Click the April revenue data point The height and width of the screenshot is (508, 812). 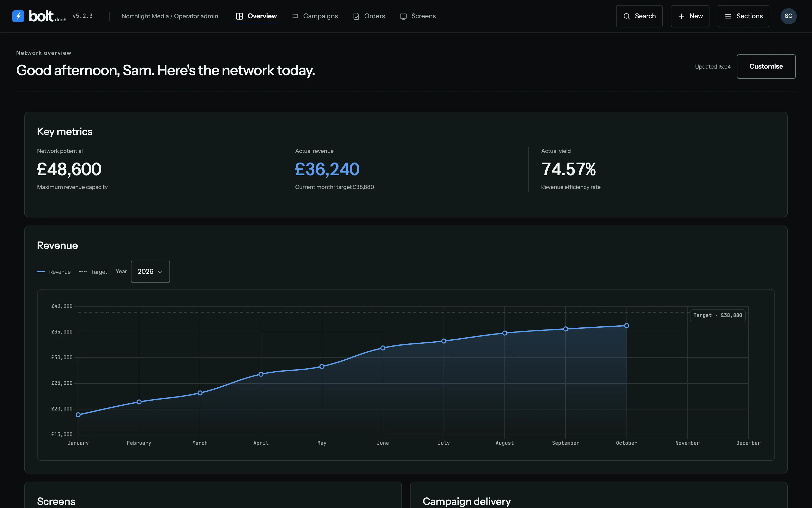click(261, 374)
